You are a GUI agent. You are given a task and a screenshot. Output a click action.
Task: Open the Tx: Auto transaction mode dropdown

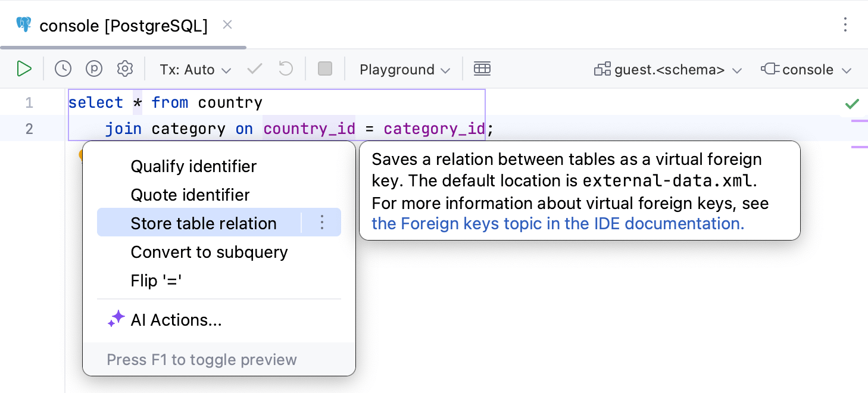point(195,70)
